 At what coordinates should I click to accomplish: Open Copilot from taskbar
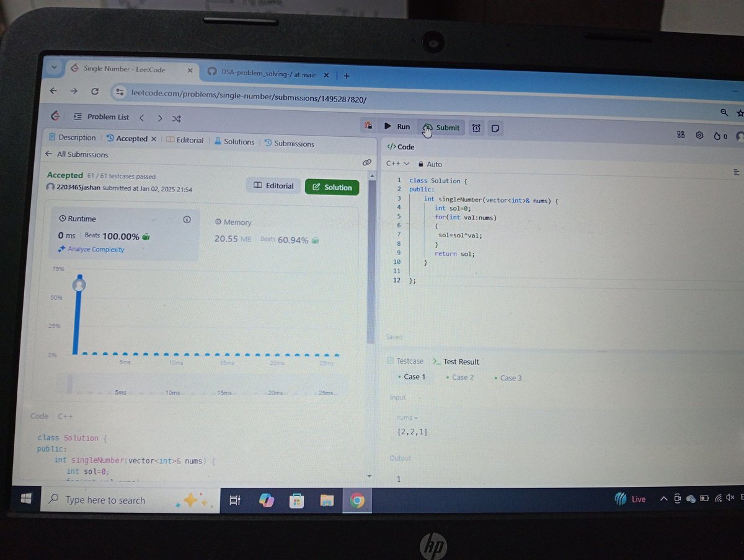point(267,501)
